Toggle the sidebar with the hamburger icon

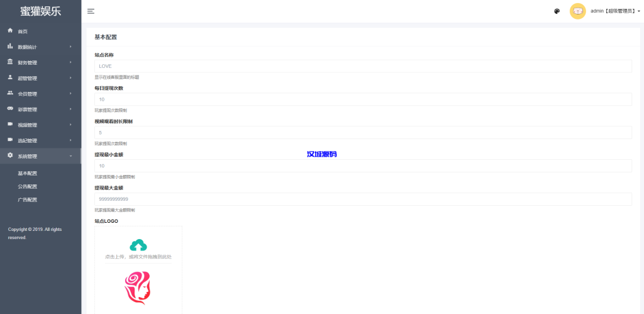point(91,11)
